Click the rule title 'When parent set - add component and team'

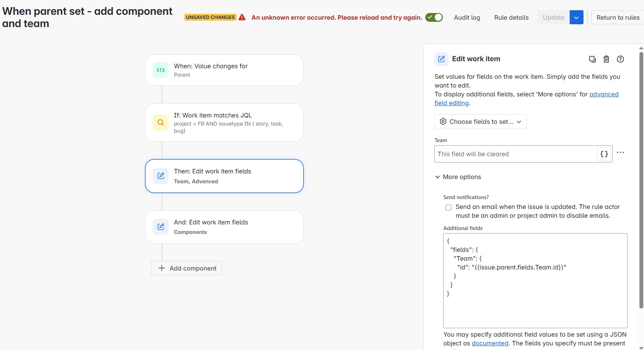[x=87, y=17]
